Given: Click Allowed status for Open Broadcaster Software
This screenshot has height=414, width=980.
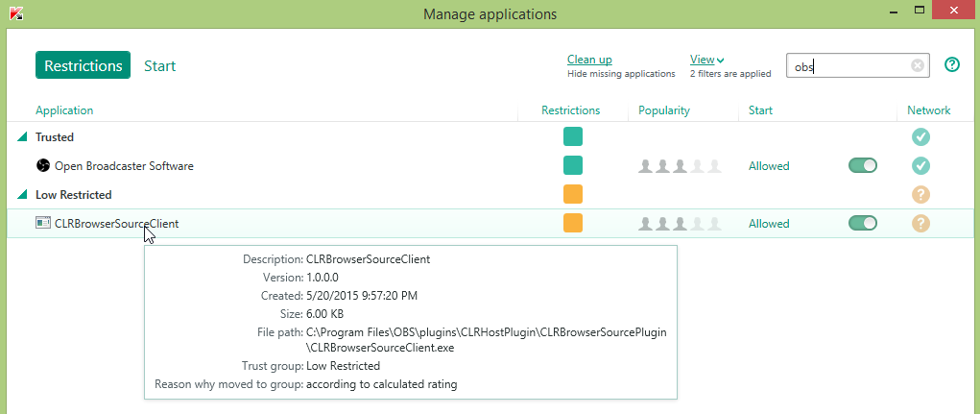Looking at the screenshot, I should coord(769,166).
